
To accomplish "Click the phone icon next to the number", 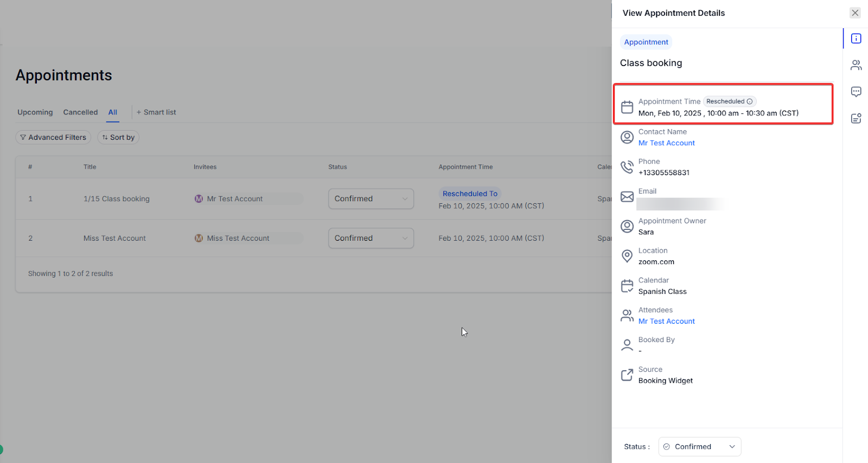I will [x=627, y=167].
